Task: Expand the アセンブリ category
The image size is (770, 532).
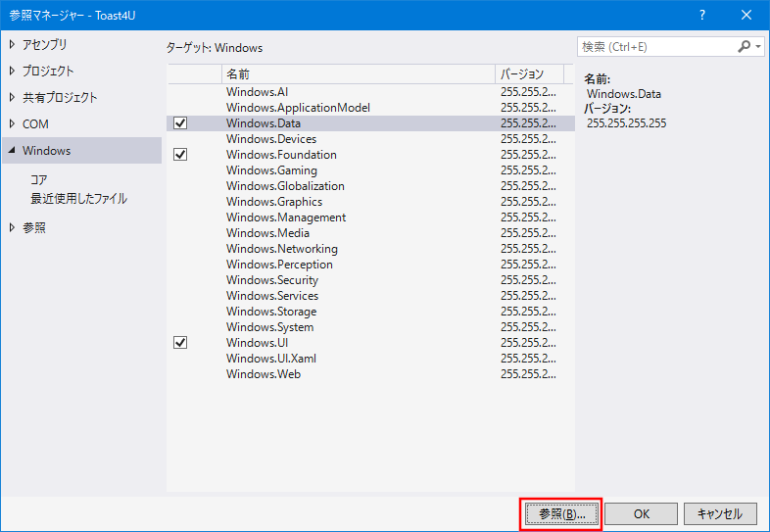Action: (12, 44)
